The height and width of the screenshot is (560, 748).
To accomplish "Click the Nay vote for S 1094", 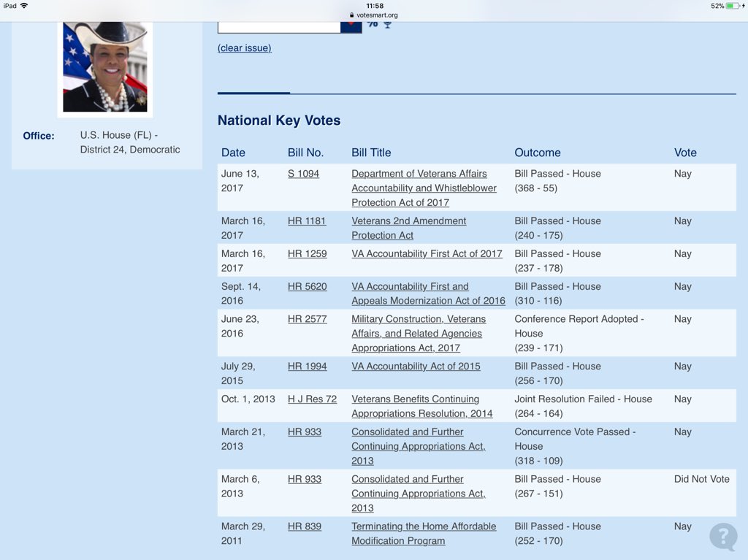I will [x=683, y=174].
